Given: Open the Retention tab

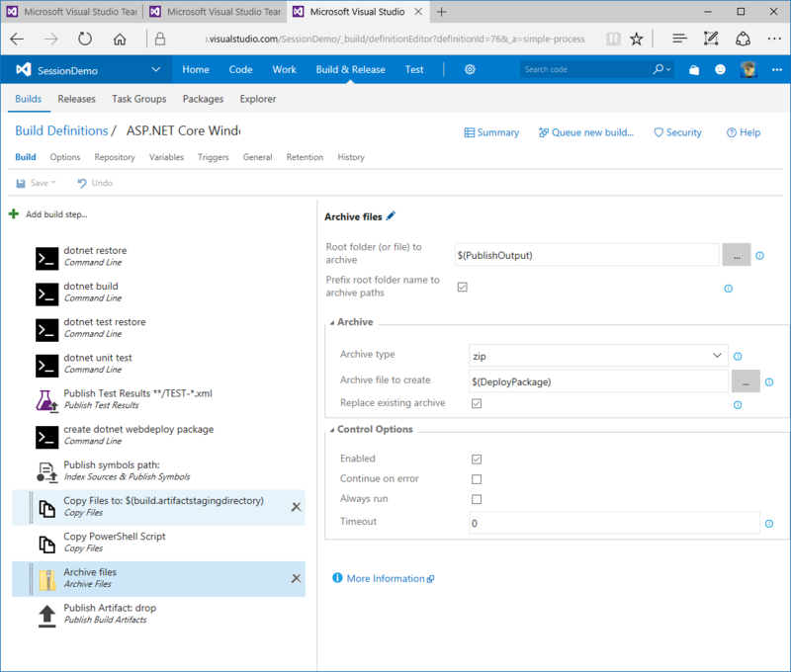Looking at the screenshot, I should 305,157.
